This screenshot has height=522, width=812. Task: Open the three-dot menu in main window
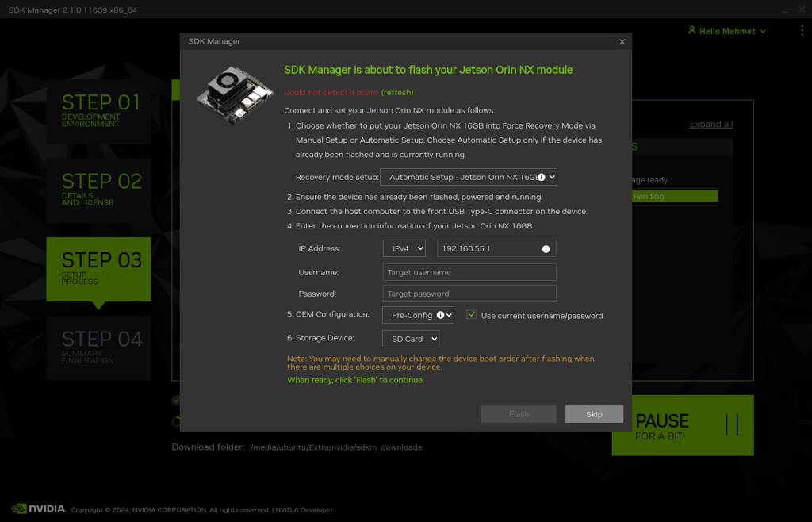click(x=802, y=31)
